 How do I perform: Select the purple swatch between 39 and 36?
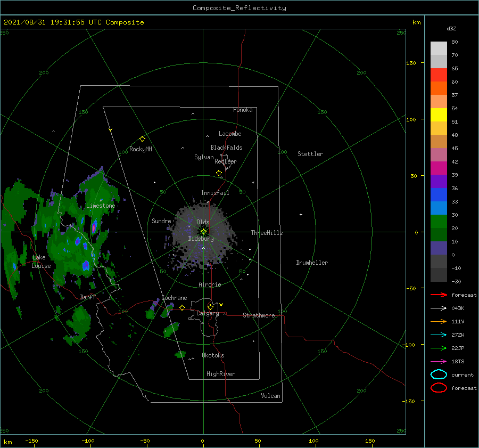tap(439, 181)
